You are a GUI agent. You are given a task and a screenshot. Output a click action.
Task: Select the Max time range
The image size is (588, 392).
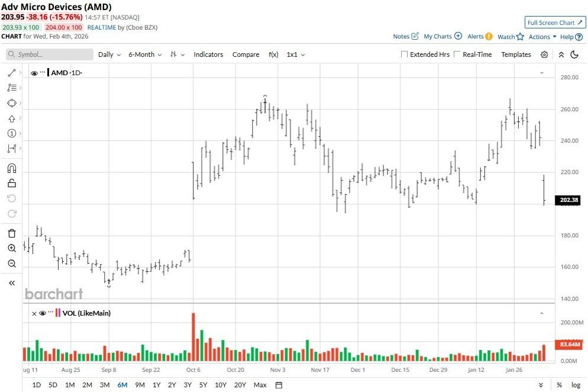[260, 385]
